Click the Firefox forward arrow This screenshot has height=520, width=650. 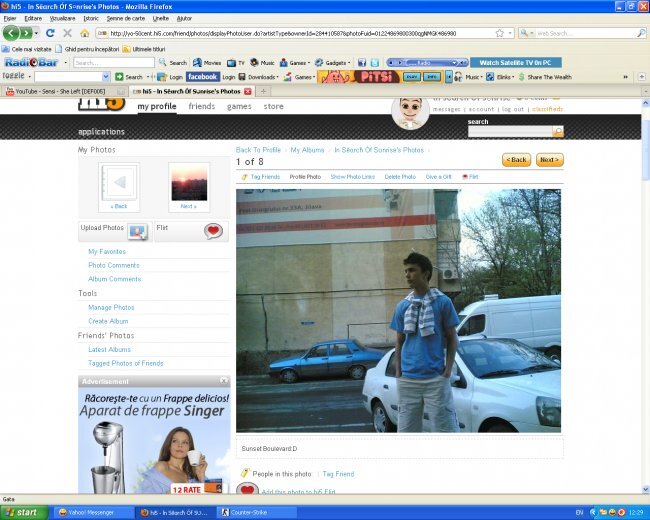[26, 33]
